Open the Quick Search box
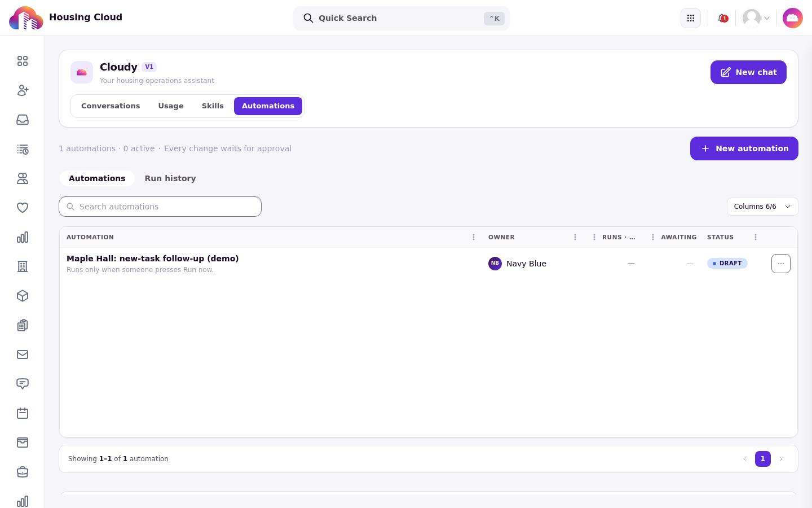Viewport: 812px width, 508px height. (401, 18)
